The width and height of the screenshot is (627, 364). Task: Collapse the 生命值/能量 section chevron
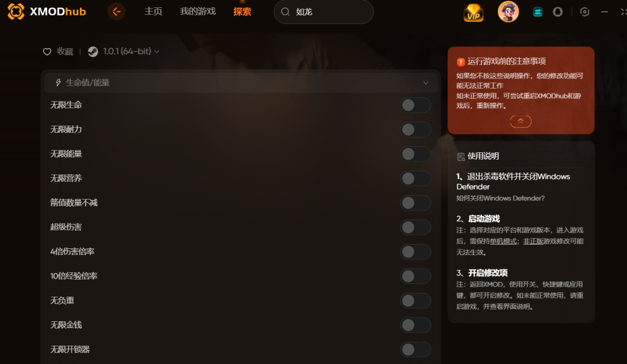pyautogui.click(x=426, y=83)
